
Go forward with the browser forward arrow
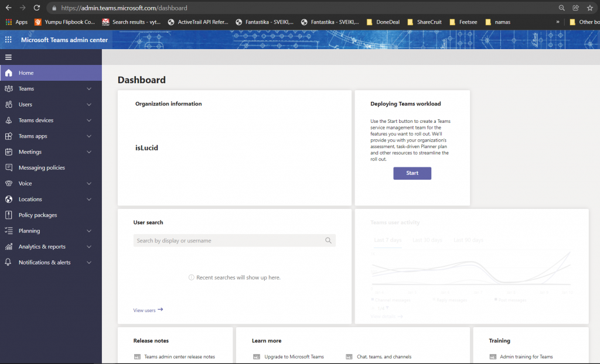[23, 8]
